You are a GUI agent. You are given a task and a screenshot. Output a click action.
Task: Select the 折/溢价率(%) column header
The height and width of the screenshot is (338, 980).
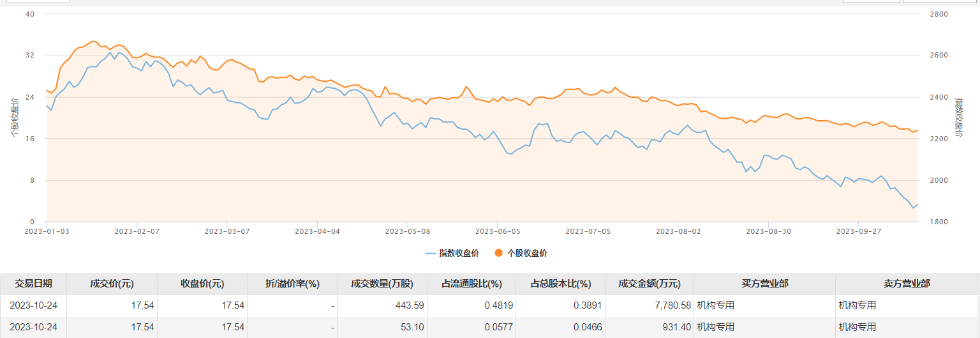coord(292,284)
